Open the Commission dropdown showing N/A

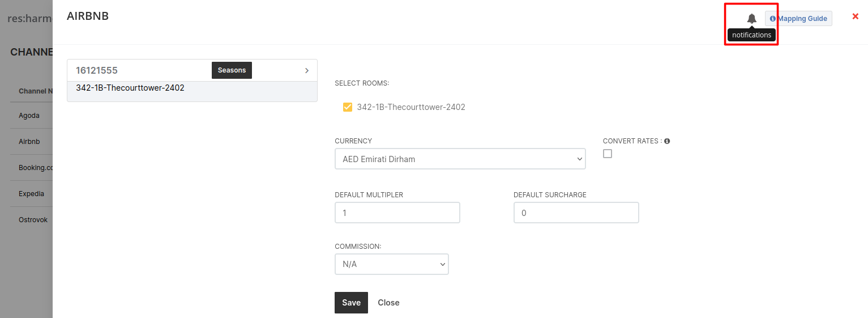[391, 264]
